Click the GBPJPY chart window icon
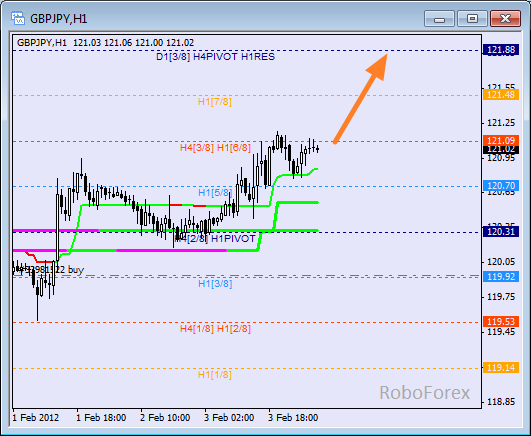 tap(18, 18)
